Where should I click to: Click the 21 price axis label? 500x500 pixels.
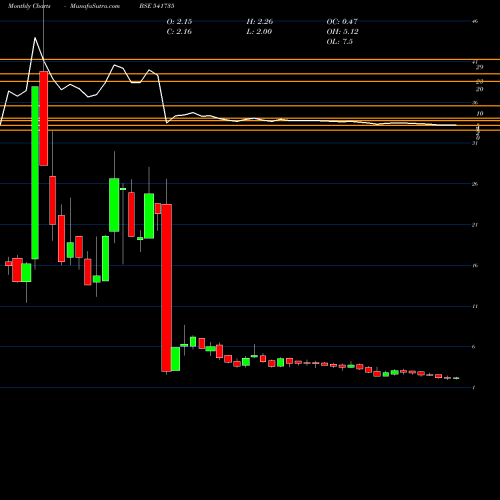(x=475, y=225)
